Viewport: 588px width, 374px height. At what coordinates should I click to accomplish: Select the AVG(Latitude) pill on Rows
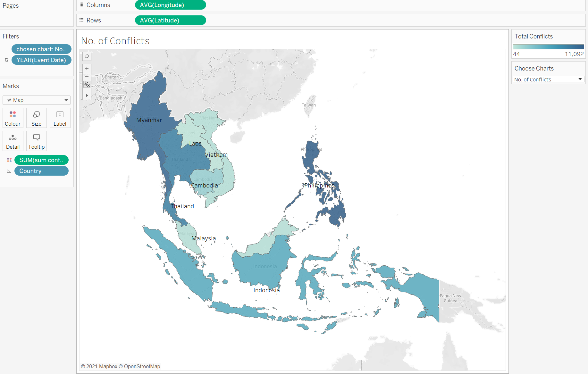point(170,21)
